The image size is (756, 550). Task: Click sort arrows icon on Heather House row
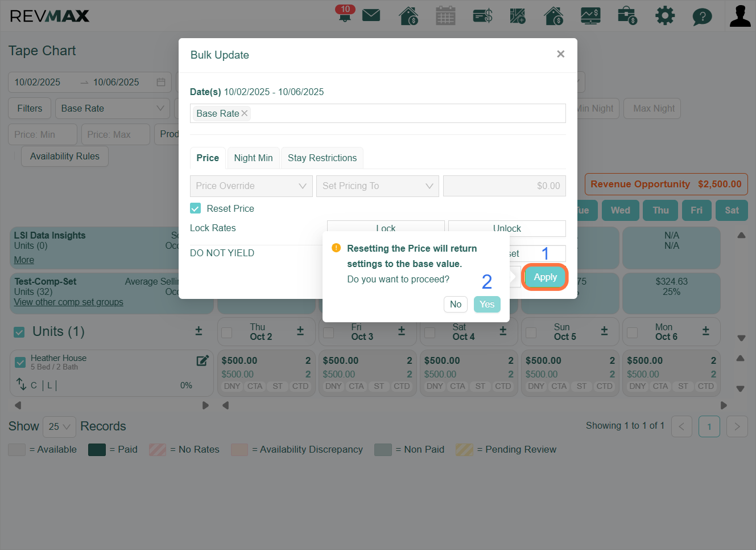21,384
